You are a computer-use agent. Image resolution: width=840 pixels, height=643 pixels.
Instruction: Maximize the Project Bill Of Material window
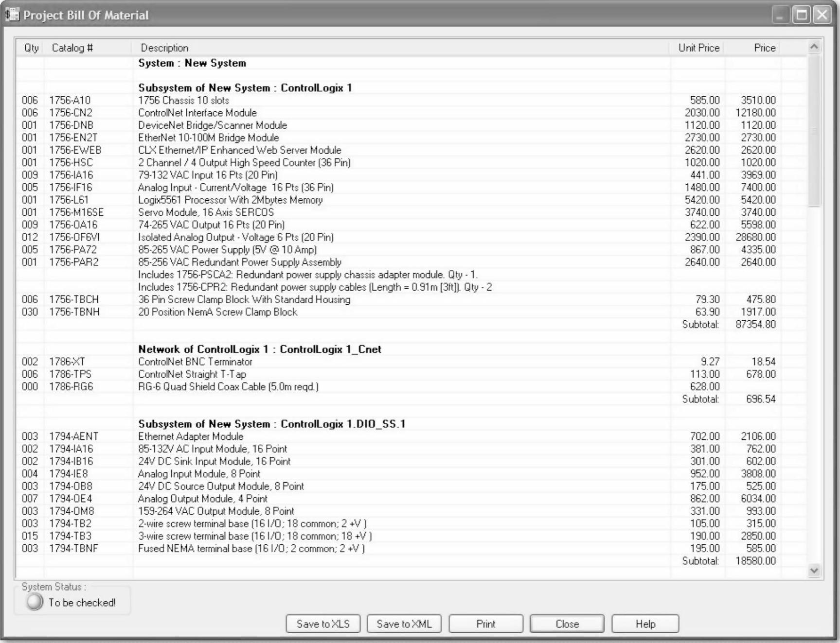tap(801, 15)
